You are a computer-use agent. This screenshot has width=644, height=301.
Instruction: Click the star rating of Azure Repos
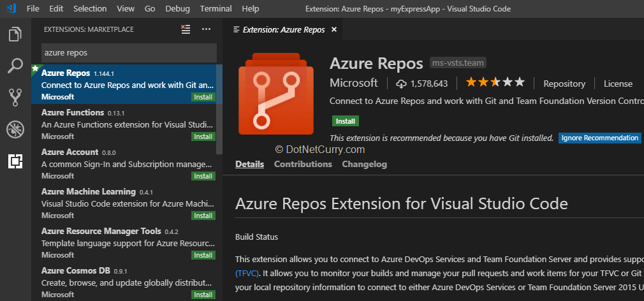pyautogui.click(x=495, y=82)
